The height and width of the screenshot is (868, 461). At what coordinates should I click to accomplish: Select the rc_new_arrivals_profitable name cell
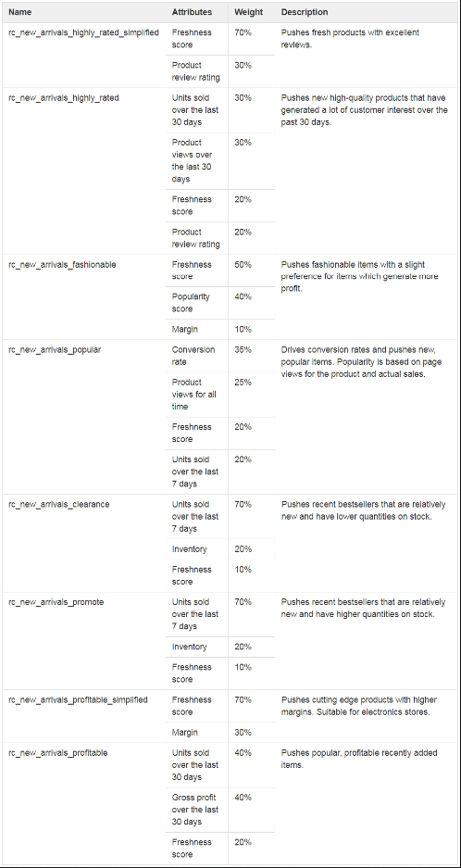click(58, 753)
